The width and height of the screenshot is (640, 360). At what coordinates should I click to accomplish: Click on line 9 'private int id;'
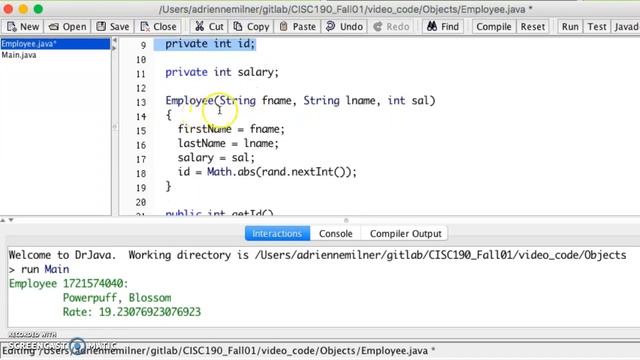point(210,44)
